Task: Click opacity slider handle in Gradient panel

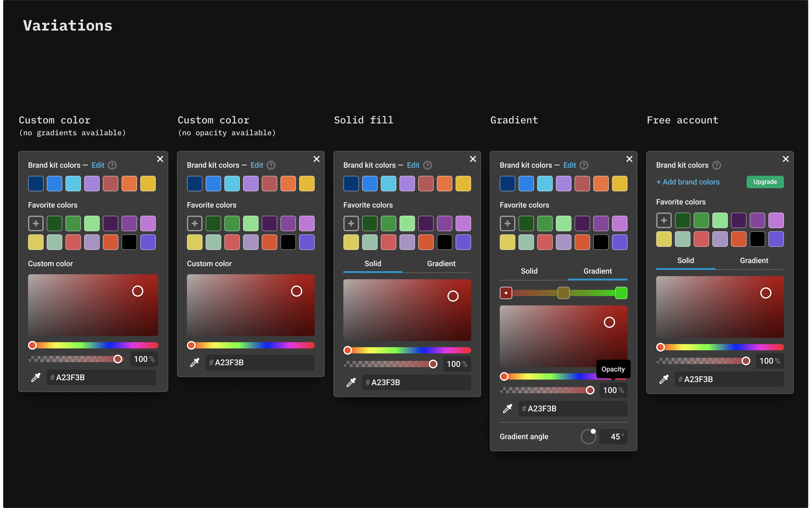Action: click(590, 390)
